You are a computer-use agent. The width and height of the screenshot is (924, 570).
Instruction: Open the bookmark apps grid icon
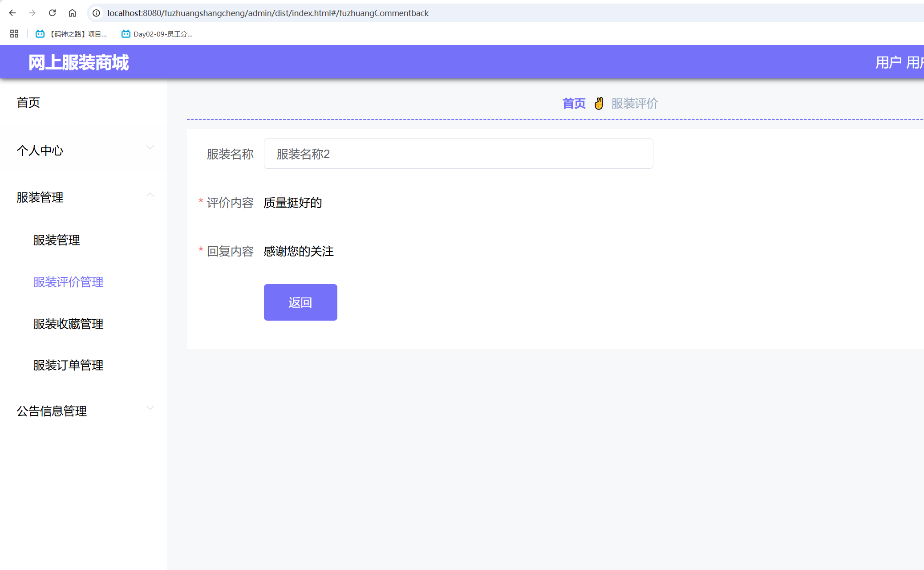pyautogui.click(x=13, y=34)
